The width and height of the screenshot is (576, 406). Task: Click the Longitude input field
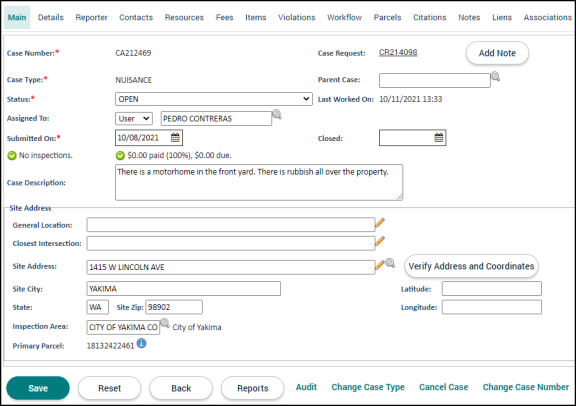492,307
